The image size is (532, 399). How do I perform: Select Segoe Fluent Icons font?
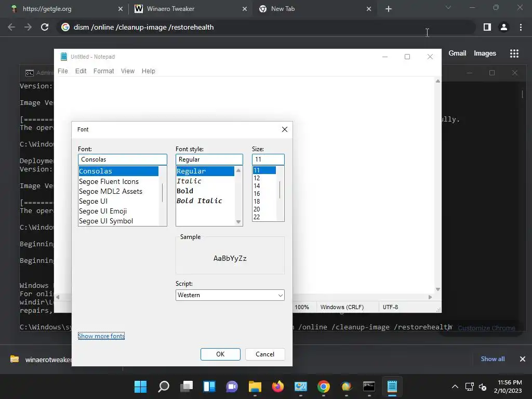[x=118, y=181]
